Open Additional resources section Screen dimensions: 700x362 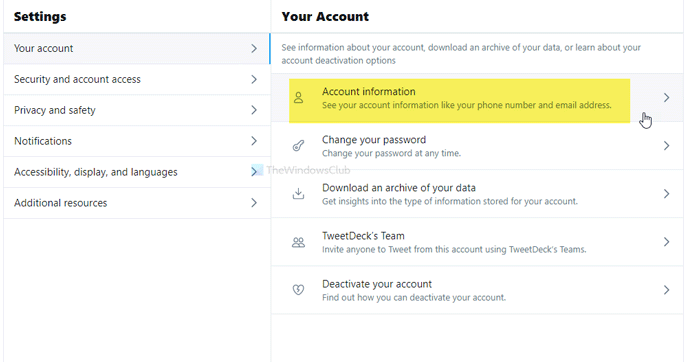click(137, 203)
